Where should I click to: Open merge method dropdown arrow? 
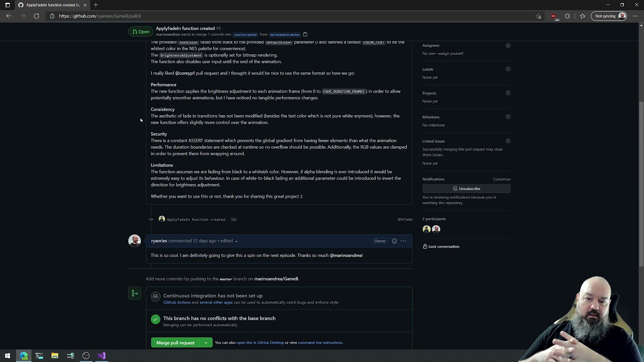(206, 343)
